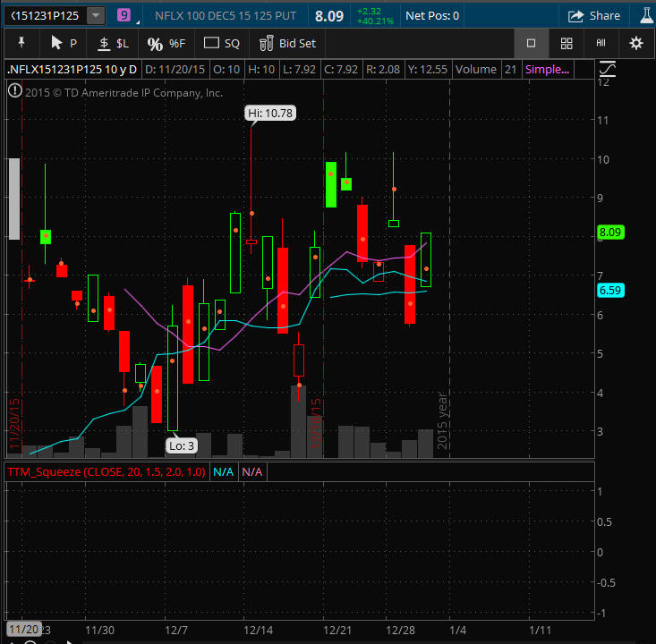Click the symbol input field 151231P125
Image resolution: width=656 pixels, height=644 pixels.
(x=45, y=15)
